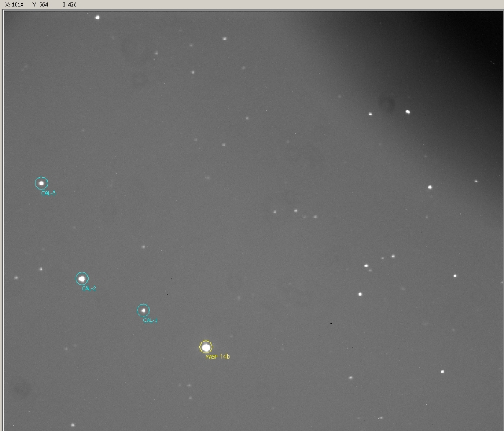Screen dimensions: 504x431
Task: Click the CAL-2 text label
Action: (x=89, y=288)
